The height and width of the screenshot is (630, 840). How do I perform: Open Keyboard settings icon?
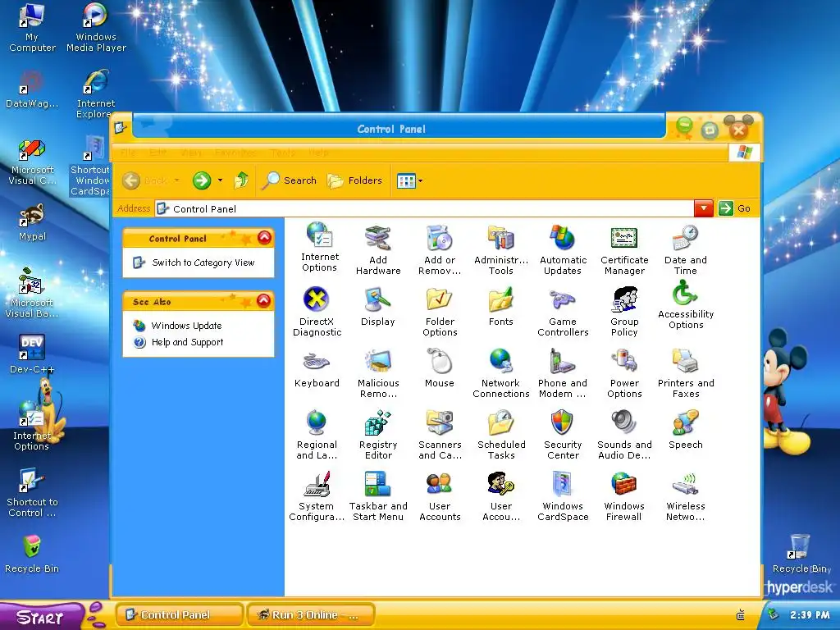click(x=317, y=368)
